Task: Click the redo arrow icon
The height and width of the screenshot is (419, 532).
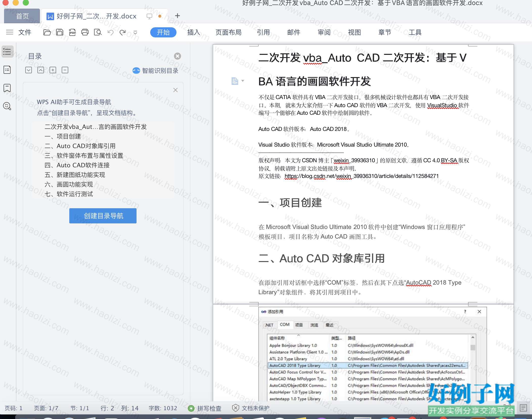Action: click(x=123, y=32)
